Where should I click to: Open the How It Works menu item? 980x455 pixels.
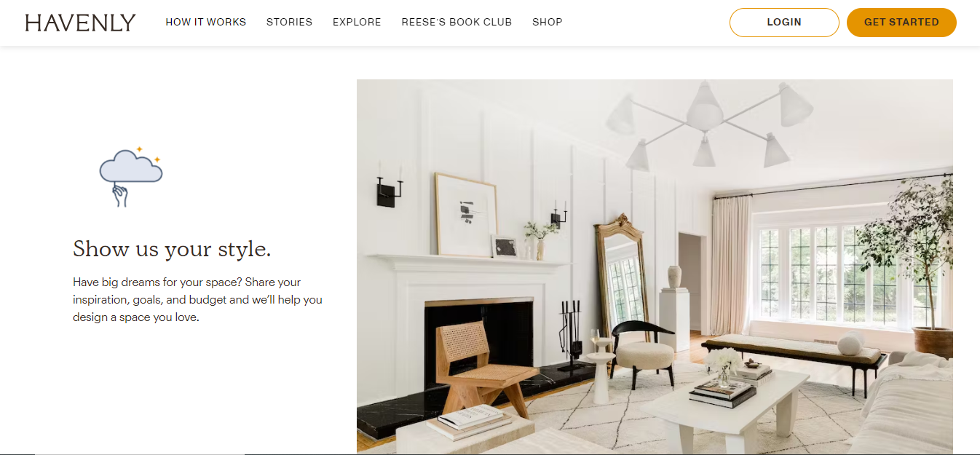point(206,23)
